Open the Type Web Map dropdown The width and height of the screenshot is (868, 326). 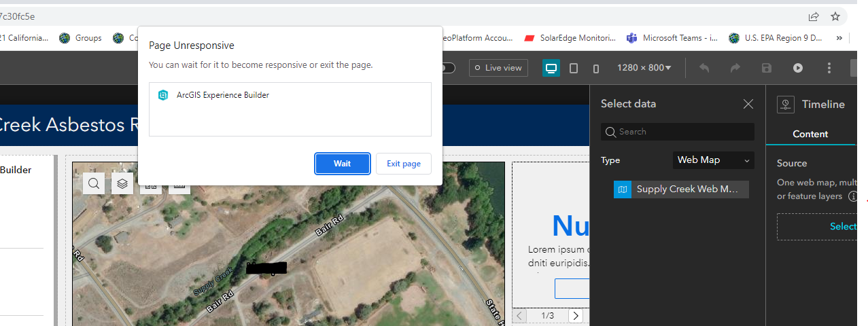click(x=714, y=160)
